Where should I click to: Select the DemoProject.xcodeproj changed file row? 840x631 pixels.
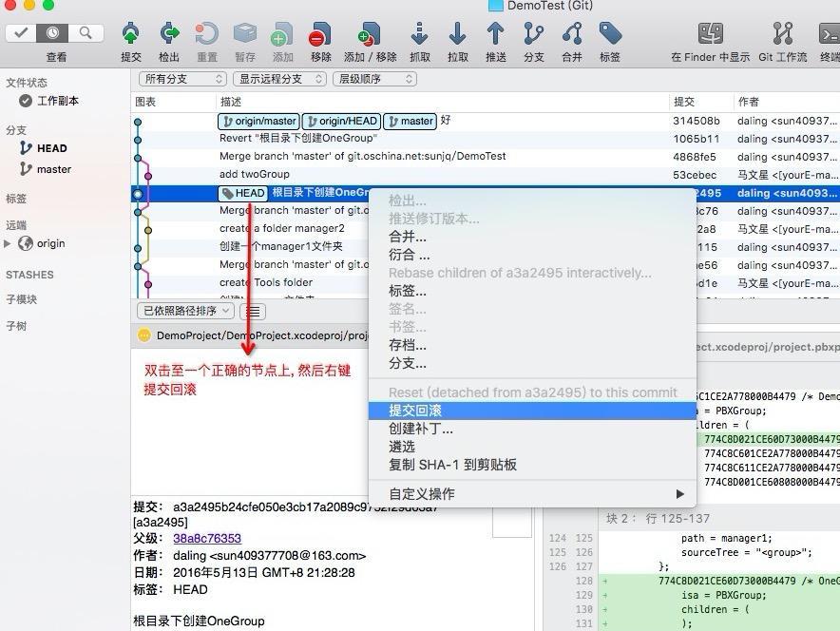click(x=250, y=335)
